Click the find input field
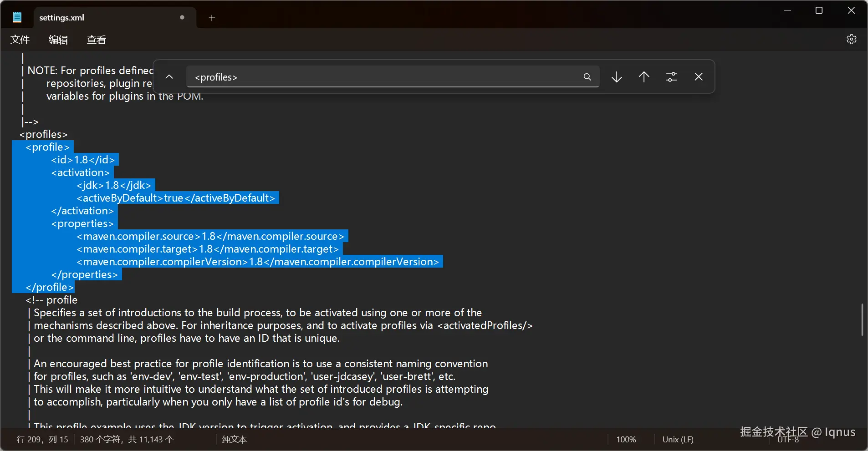The height and width of the screenshot is (451, 868). 393,77
